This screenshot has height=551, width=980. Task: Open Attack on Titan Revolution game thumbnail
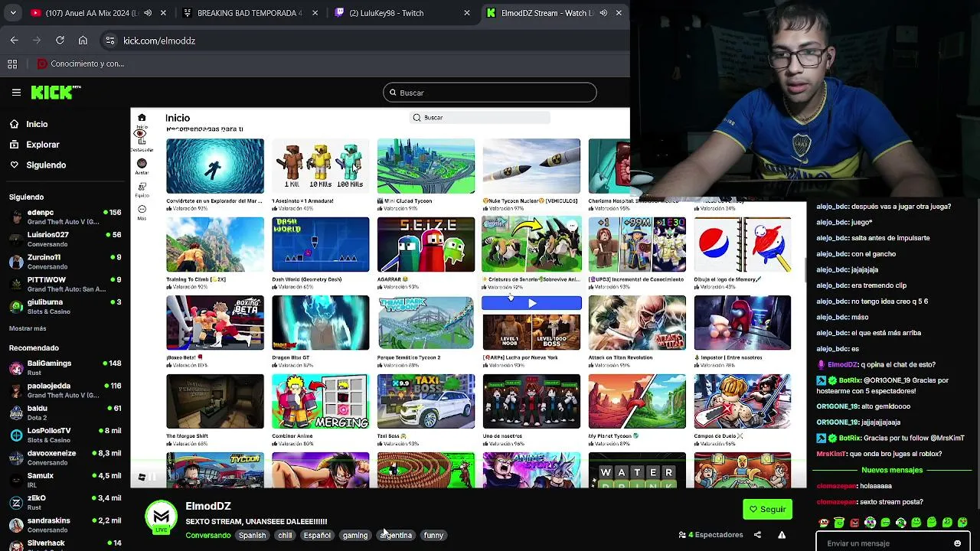[637, 323]
